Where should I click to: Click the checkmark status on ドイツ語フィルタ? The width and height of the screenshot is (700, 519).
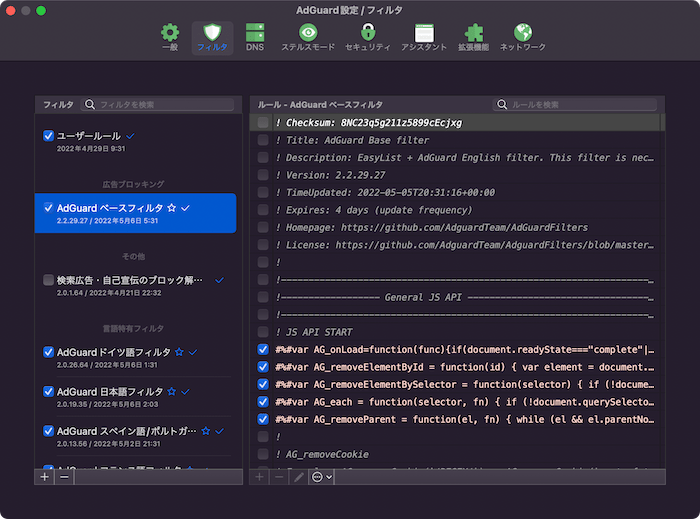[x=193, y=352]
